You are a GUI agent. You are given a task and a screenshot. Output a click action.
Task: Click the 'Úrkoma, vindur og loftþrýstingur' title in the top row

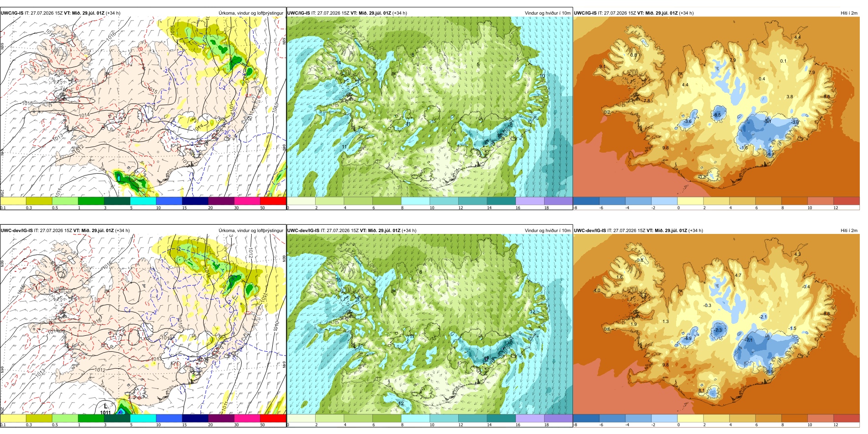(x=251, y=13)
